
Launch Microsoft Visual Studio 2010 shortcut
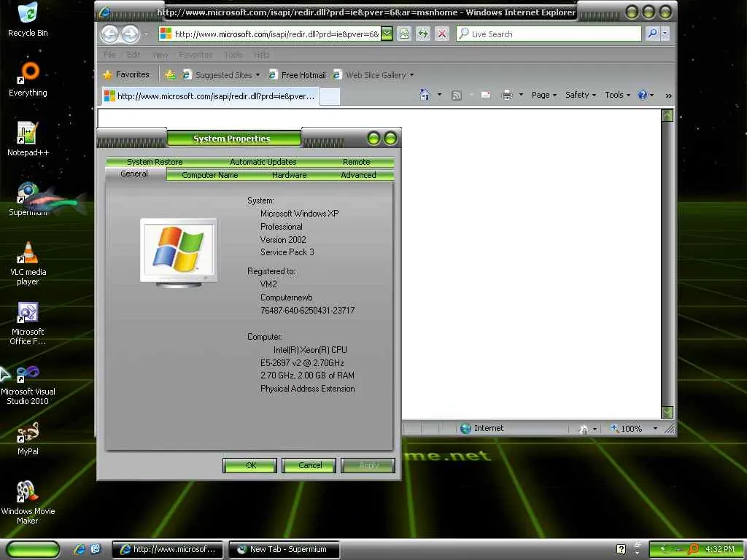(28, 384)
